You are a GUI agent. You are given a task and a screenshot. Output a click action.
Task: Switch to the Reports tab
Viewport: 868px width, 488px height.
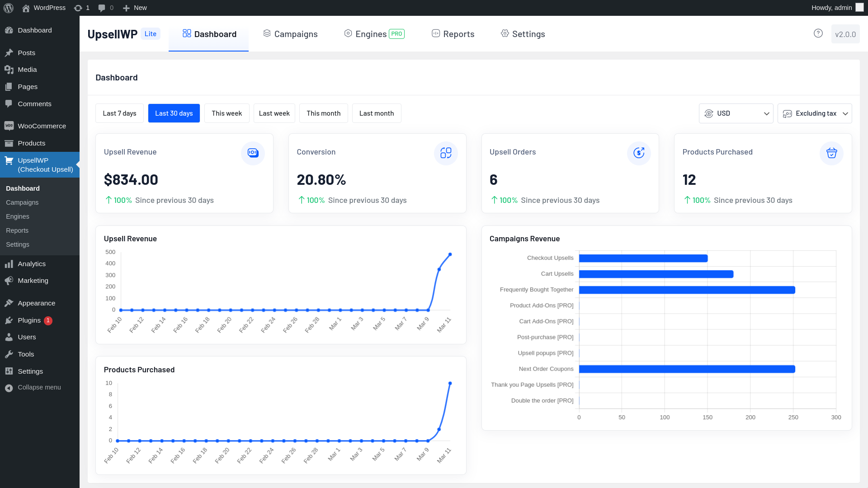(x=453, y=34)
